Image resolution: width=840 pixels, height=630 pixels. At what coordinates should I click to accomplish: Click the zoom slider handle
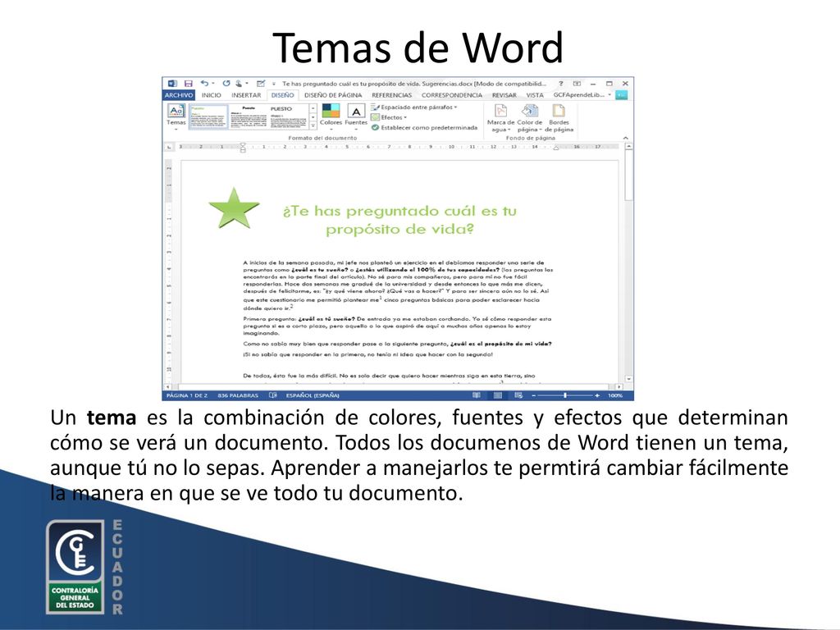pyautogui.click(x=565, y=395)
